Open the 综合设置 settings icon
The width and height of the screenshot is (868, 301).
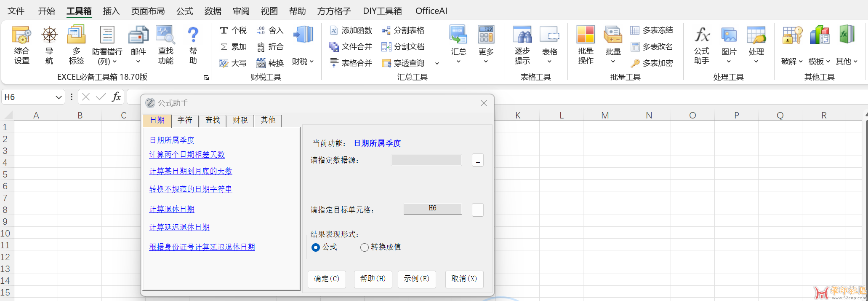coord(21,45)
